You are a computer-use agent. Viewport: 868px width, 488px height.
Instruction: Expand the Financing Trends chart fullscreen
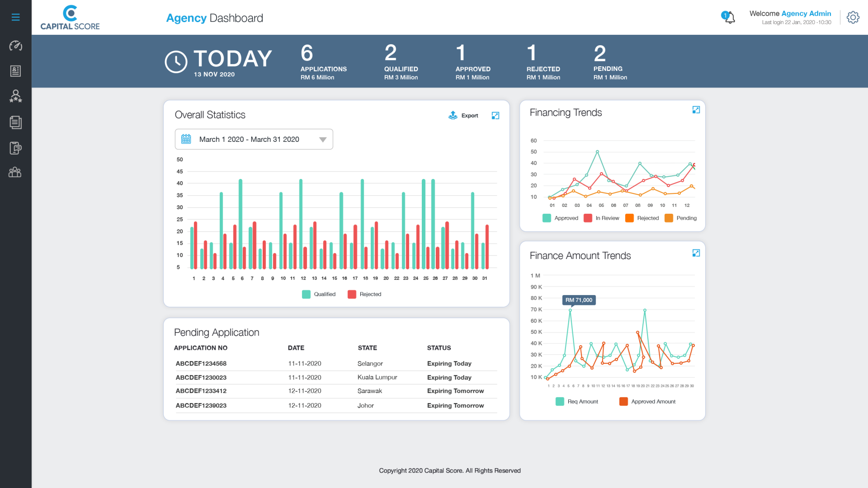[696, 109]
